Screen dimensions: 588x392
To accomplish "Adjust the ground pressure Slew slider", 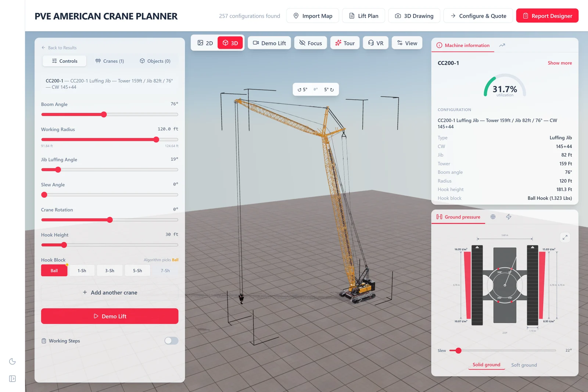I will [x=503, y=350].
